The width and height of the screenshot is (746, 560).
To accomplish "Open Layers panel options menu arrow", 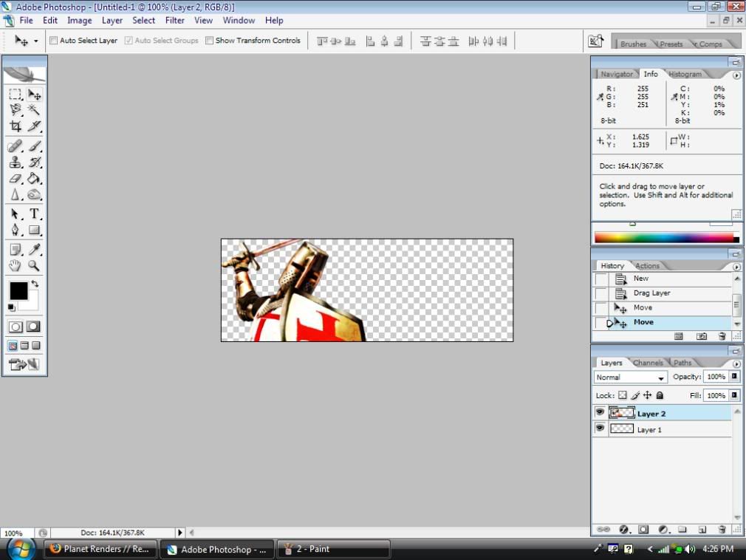I will click(736, 363).
